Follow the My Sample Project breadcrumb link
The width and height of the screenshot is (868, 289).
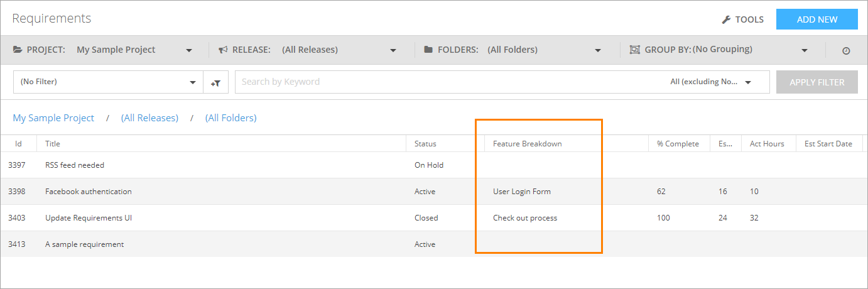click(x=53, y=118)
